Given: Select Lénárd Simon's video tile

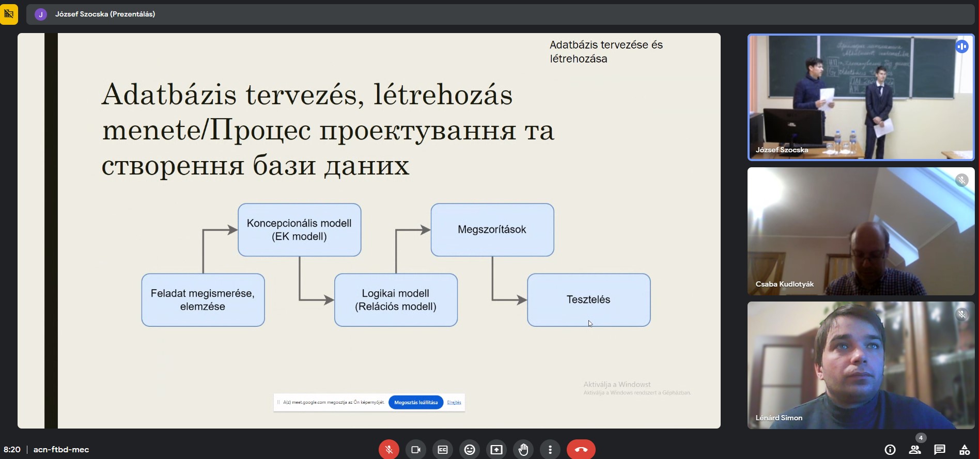Looking at the screenshot, I should tap(861, 365).
